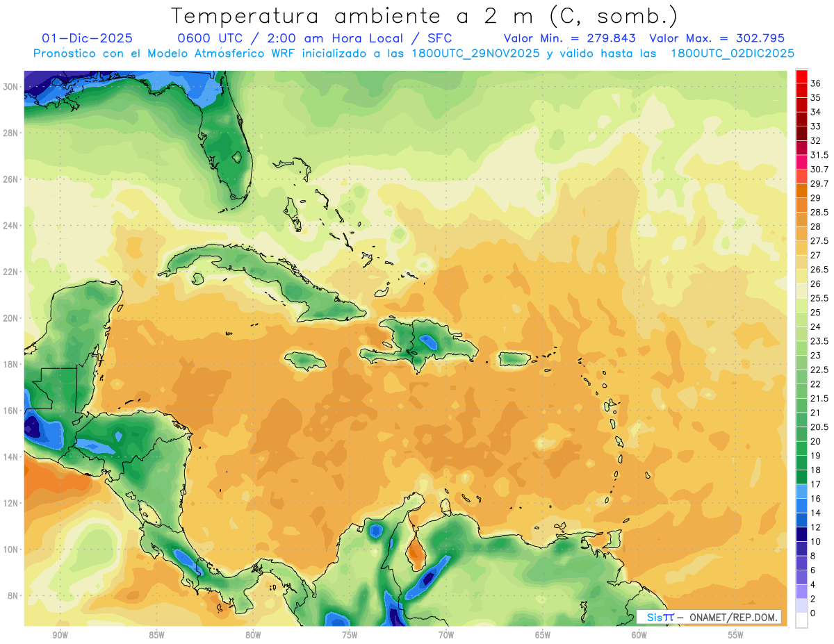Click legend value 30.7
Screen dimensions: 834x644
click(819, 170)
